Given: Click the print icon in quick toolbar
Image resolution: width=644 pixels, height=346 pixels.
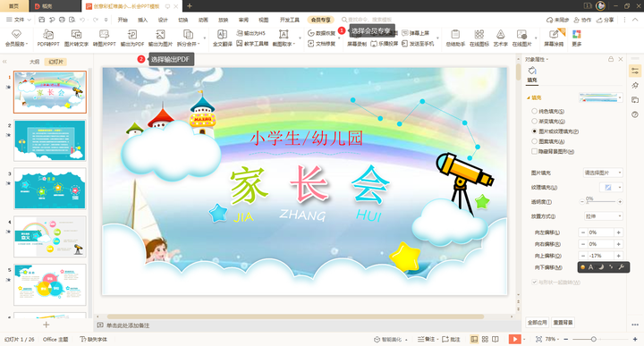Looking at the screenshot, I should coord(62,20).
